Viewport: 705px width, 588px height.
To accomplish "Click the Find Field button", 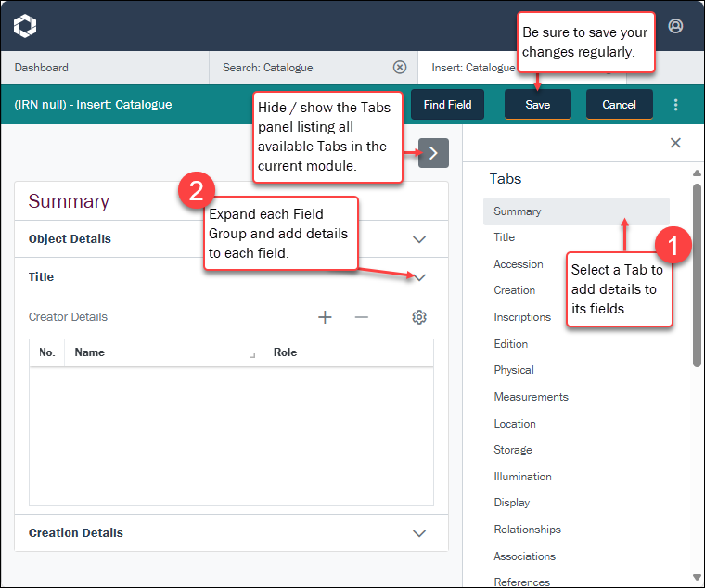I will [447, 105].
